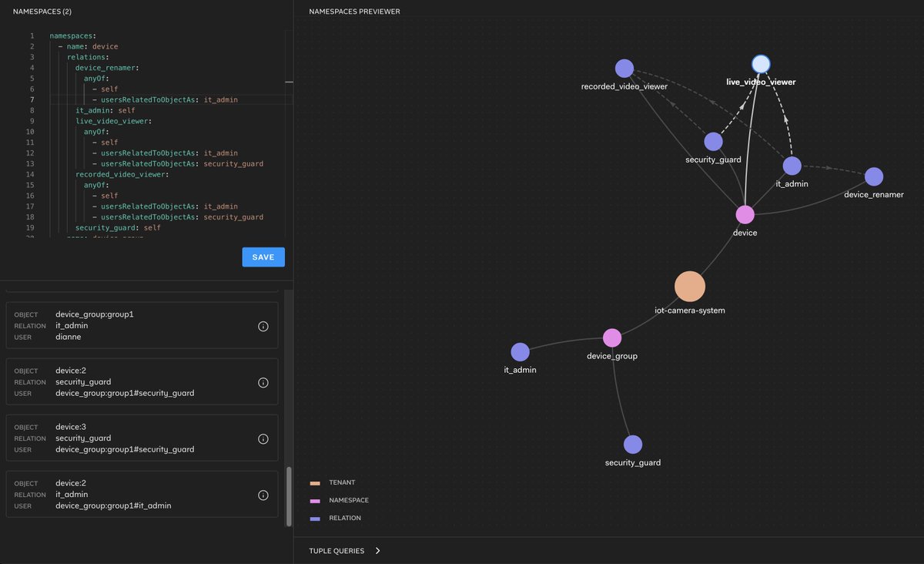Click 'relations:' on line 3

(88, 57)
